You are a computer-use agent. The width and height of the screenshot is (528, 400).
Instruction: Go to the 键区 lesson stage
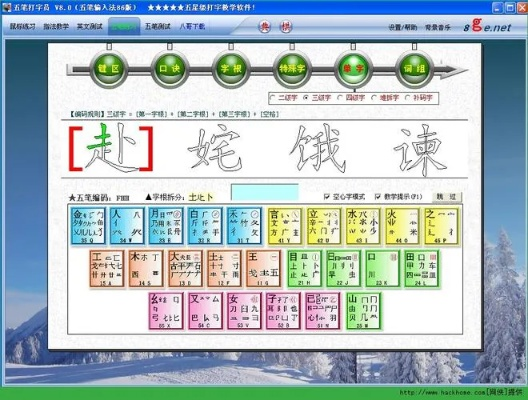coord(109,69)
